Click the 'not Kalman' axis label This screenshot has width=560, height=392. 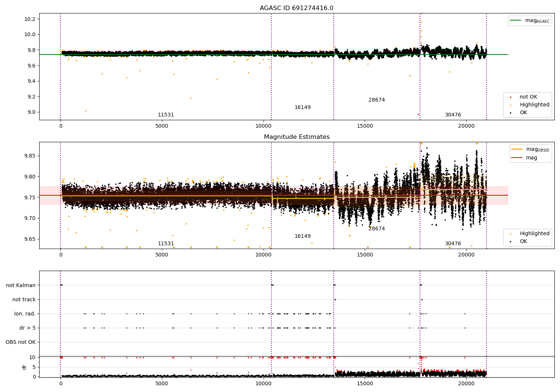point(21,285)
